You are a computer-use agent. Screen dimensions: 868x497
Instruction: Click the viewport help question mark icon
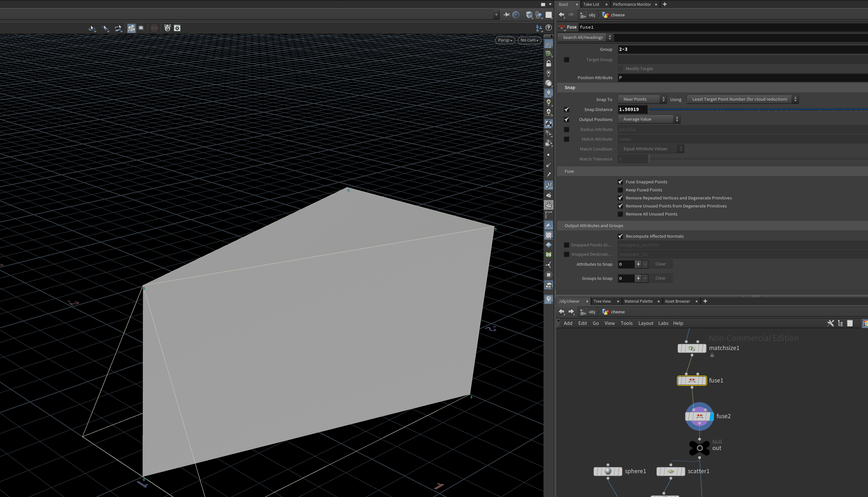[x=549, y=28]
